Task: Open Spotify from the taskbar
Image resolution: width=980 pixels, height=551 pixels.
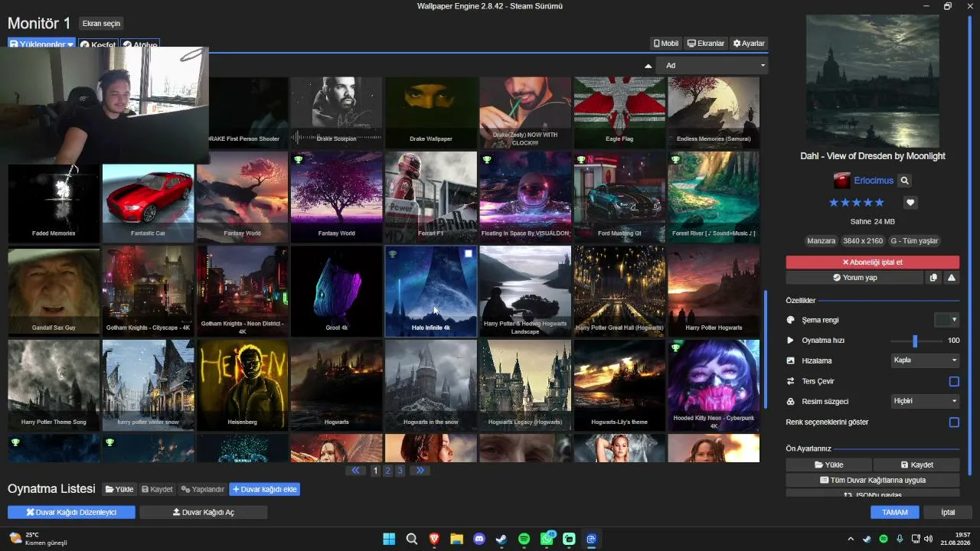Action: click(x=524, y=539)
